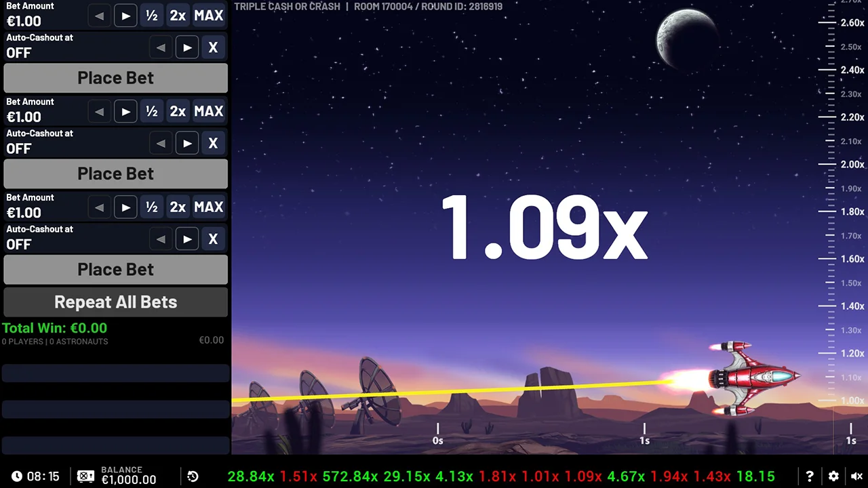Open the round history clock icon
Screen dimensions: 868x488
click(193, 476)
